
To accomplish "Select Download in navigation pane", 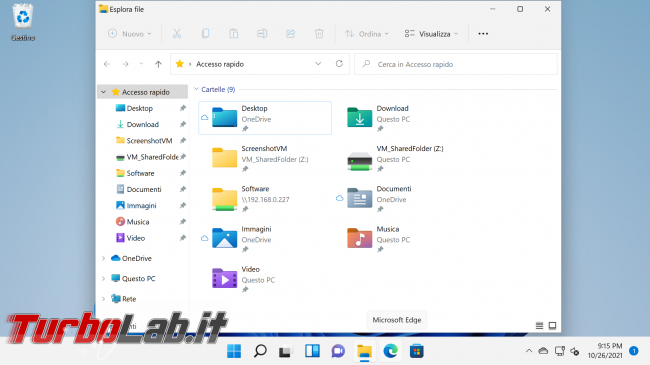I will 142,124.
